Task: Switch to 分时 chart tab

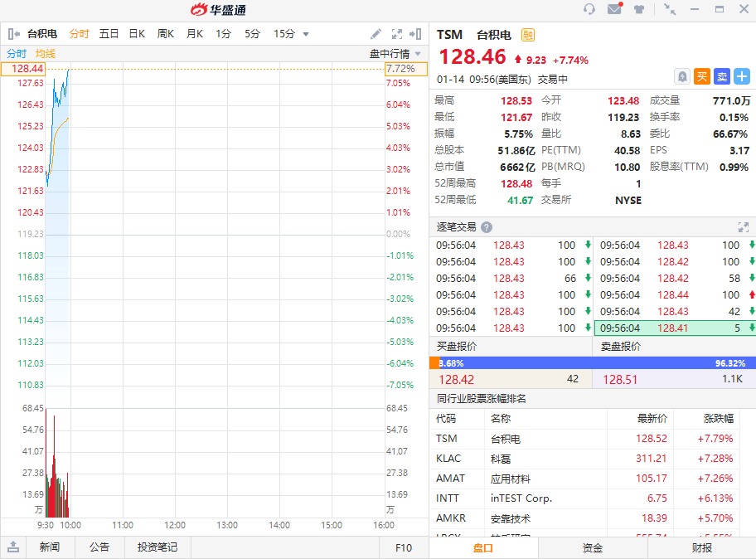Action: click(79, 34)
